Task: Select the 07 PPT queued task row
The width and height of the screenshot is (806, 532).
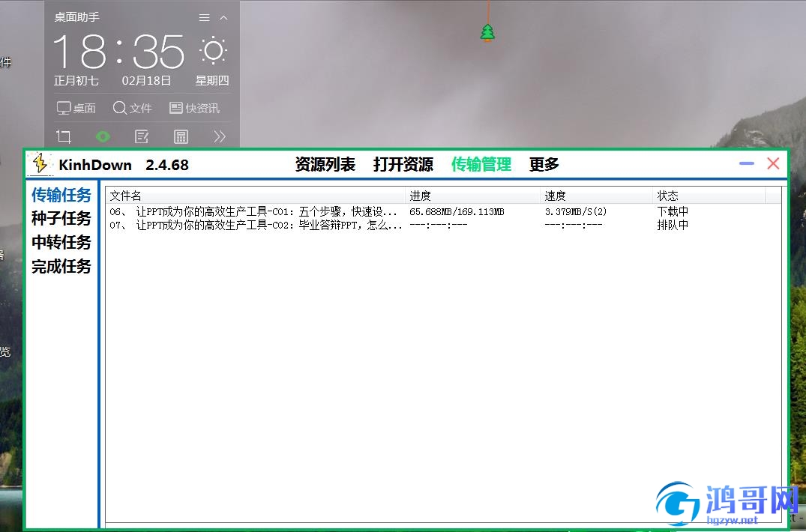Action: coord(442,225)
